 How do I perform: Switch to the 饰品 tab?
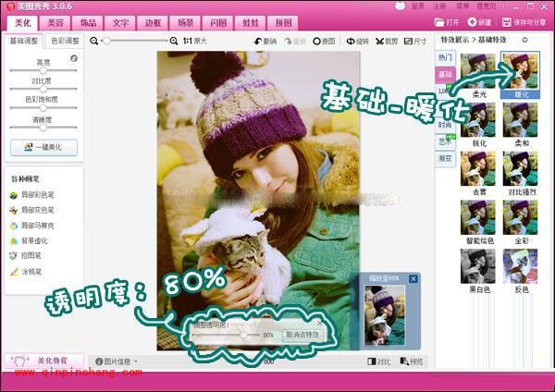coord(88,23)
